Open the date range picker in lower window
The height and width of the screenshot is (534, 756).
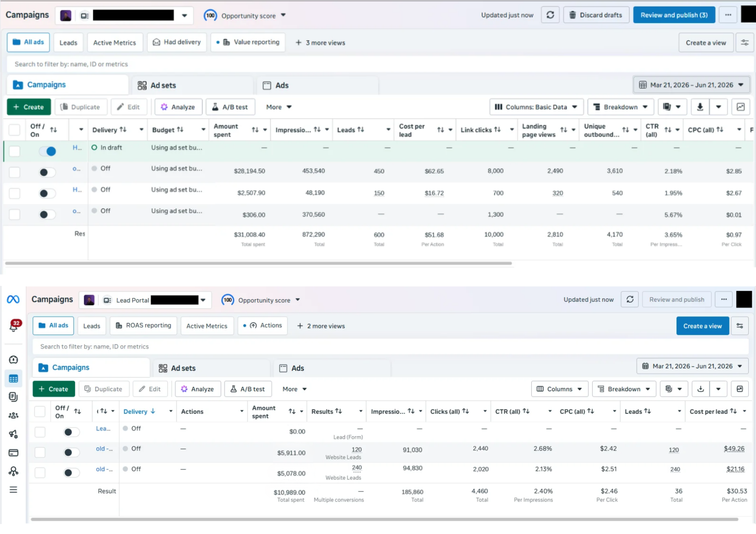point(692,366)
